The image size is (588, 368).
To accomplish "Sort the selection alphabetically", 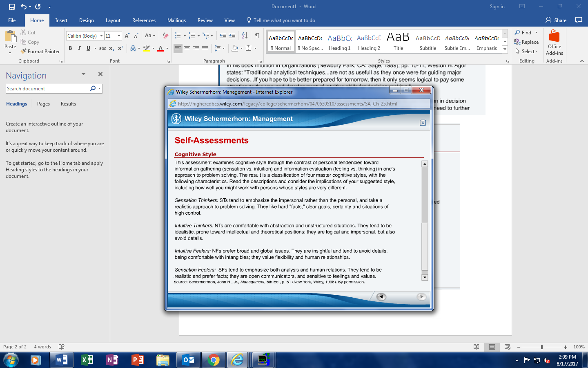I will (x=245, y=36).
